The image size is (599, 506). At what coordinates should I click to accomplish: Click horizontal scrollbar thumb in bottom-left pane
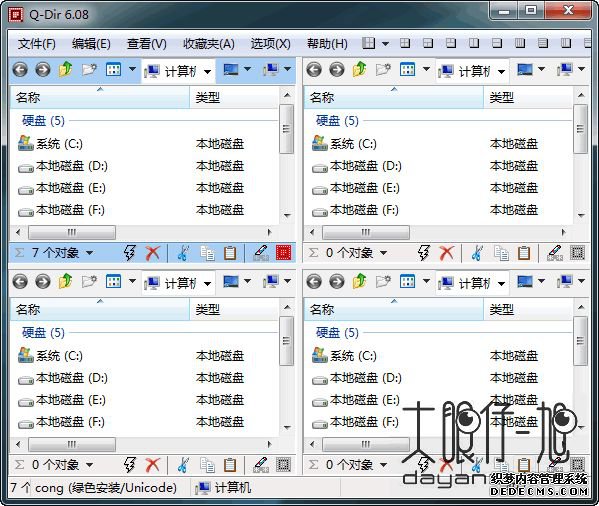tap(72, 444)
